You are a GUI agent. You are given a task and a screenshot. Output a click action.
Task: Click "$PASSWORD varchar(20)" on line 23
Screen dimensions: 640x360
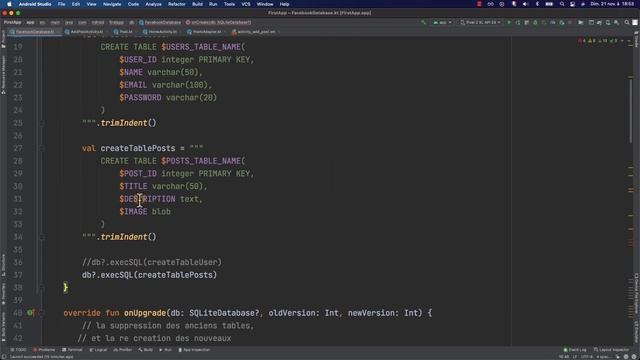click(x=168, y=98)
